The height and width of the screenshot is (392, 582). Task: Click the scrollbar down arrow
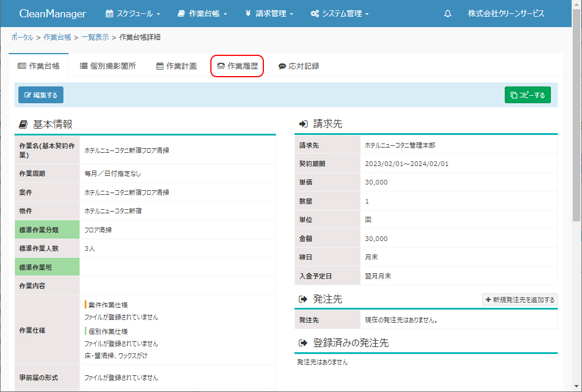(577, 386)
